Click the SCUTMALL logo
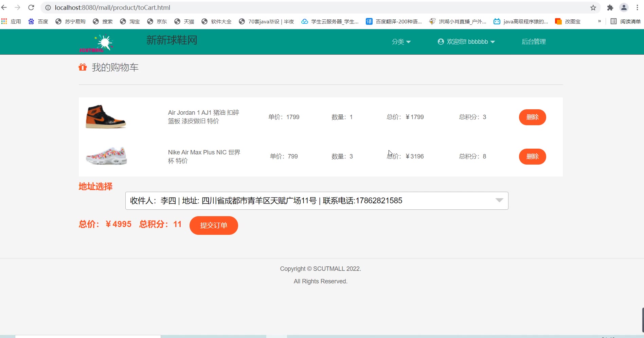Screen dimensions: 644x338 pyautogui.click(x=96, y=43)
